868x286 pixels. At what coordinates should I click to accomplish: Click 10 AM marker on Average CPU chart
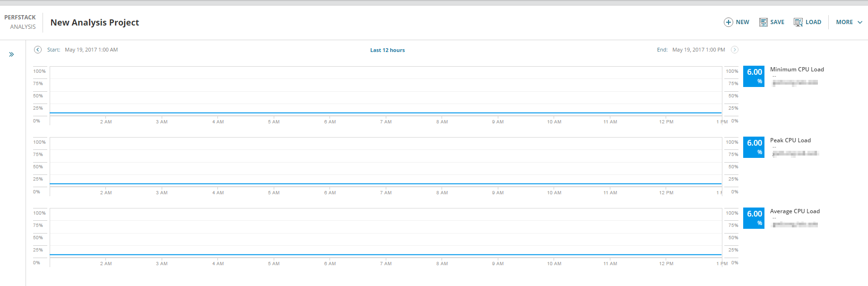click(x=554, y=264)
